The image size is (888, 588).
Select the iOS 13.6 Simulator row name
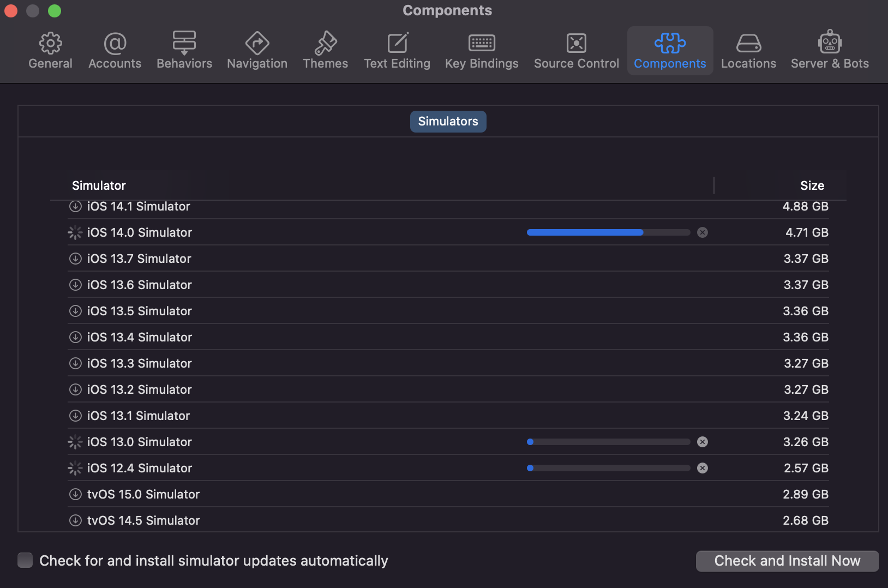click(x=140, y=285)
